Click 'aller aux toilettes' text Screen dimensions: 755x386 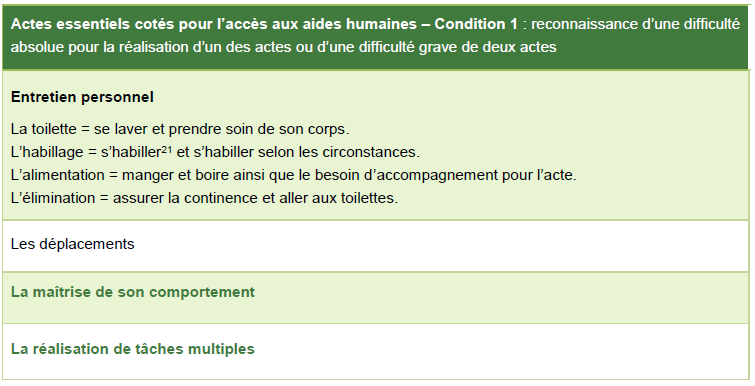(338, 198)
